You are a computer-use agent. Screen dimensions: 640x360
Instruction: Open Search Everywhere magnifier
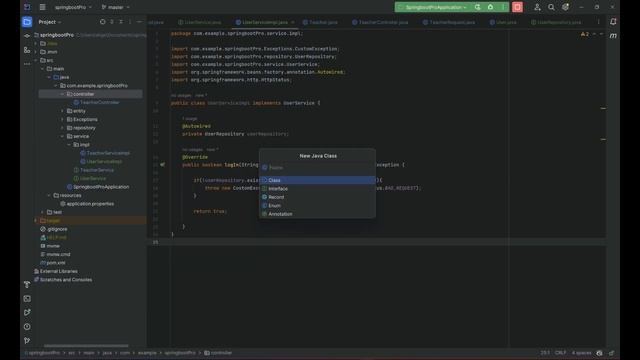[551, 7]
